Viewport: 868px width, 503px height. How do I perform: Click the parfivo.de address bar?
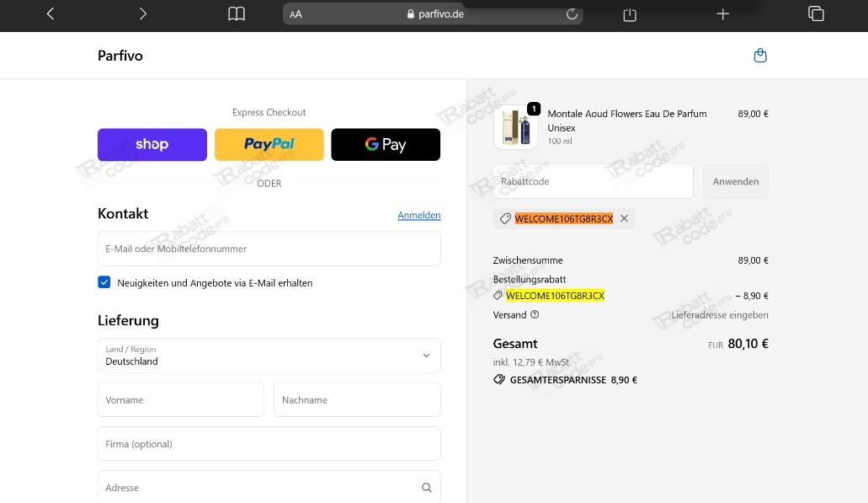click(433, 13)
